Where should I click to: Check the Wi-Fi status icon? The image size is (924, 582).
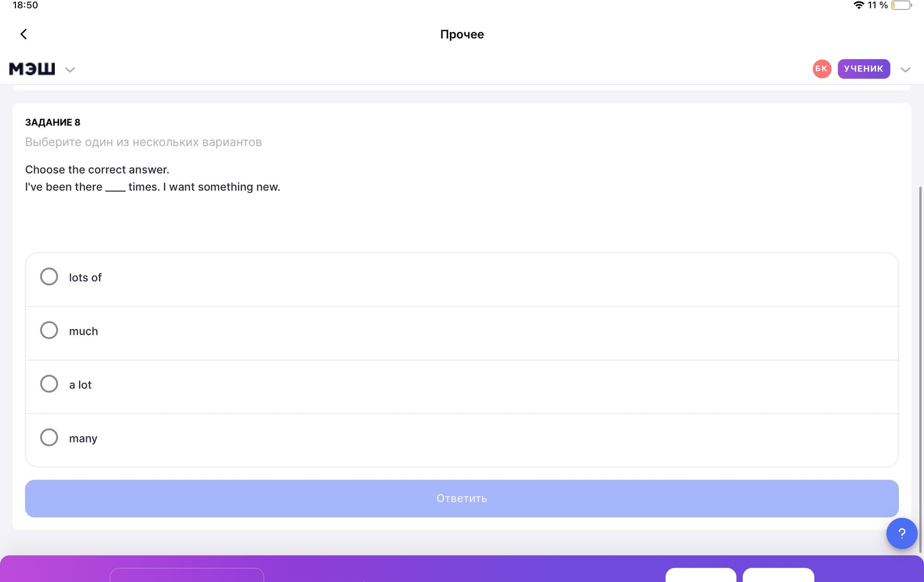[859, 5]
